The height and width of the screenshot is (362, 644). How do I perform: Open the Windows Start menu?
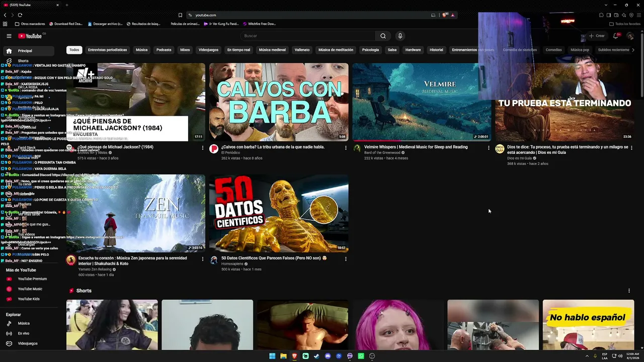click(272, 356)
